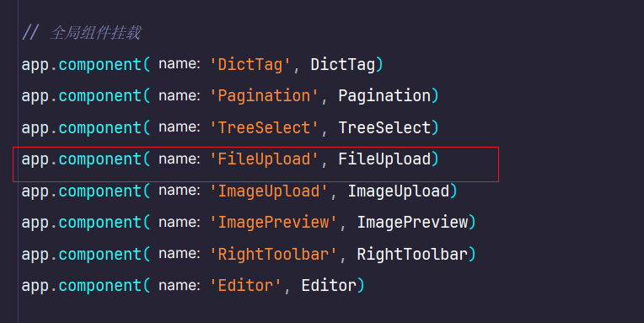Select the DictTag identifier argument
The width and height of the screenshot is (644, 323).
[x=342, y=65]
